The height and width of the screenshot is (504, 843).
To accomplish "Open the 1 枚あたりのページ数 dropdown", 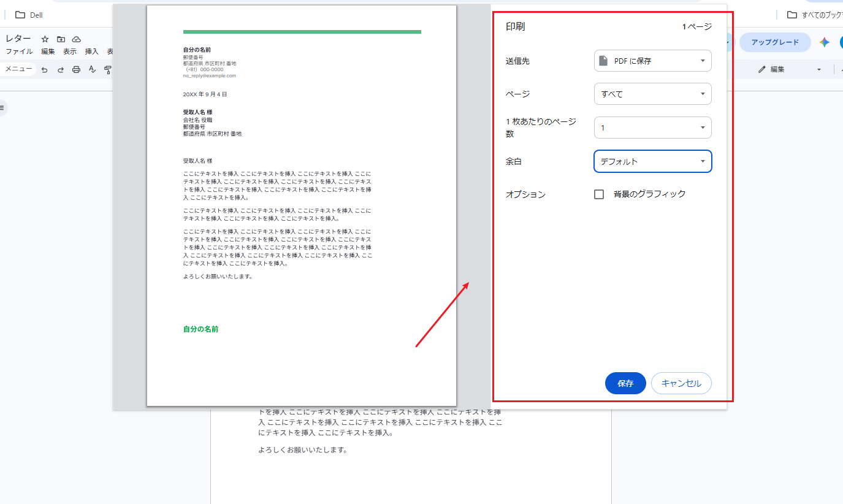I will (x=653, y=128).
